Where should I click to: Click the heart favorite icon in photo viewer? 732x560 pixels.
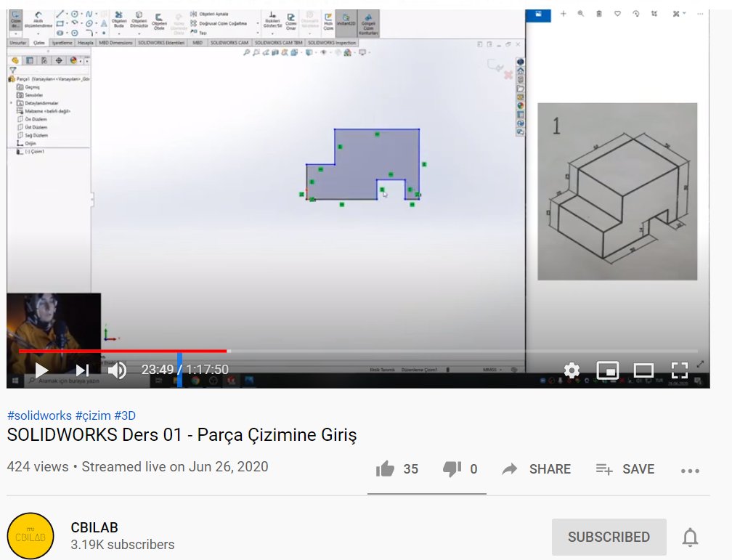click(617, 14)
